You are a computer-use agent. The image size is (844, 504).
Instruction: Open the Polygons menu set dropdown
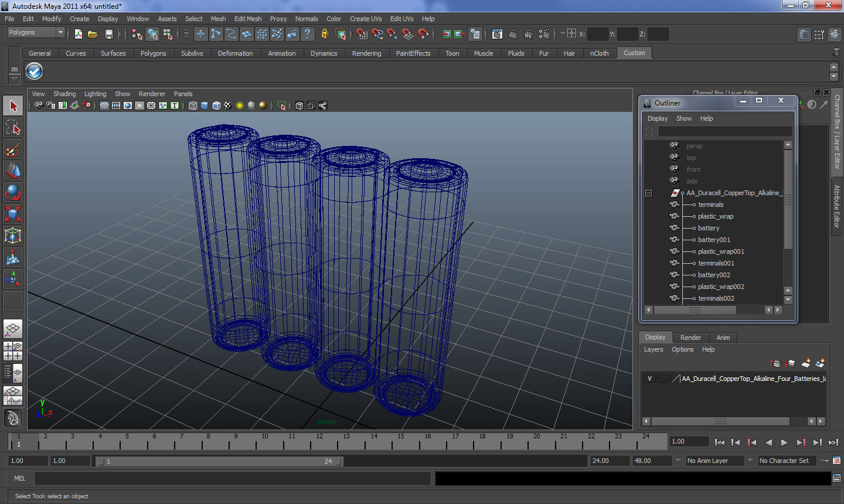35,33
